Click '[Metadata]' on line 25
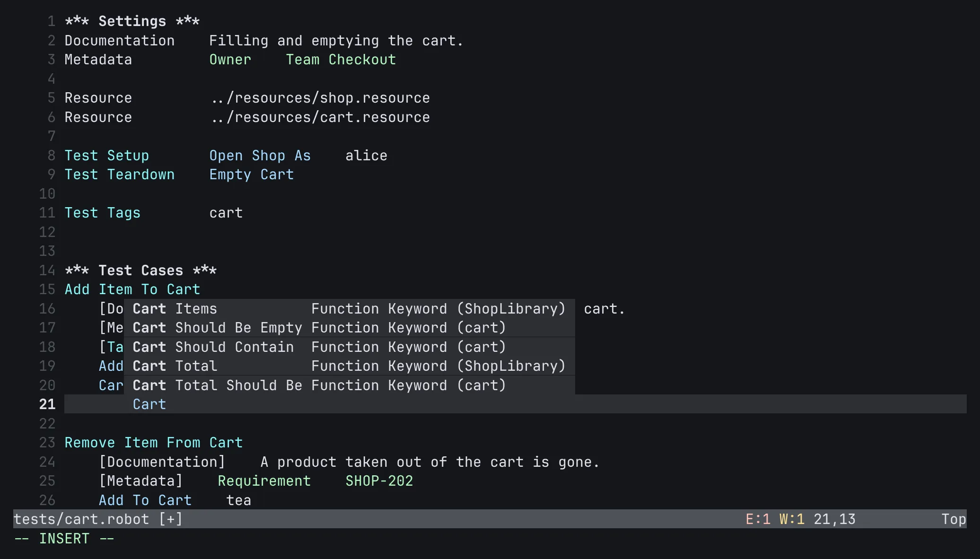This screenshot has height=559, width=980. click(141, 480)
